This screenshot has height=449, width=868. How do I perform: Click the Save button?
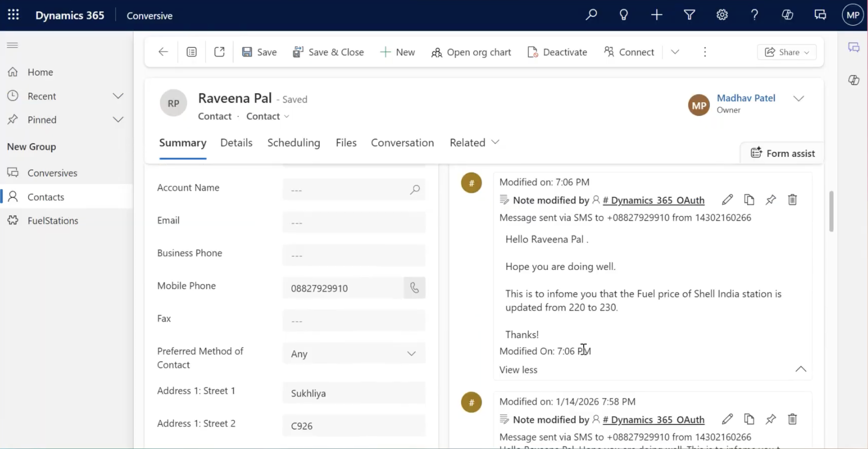(259, 52)
